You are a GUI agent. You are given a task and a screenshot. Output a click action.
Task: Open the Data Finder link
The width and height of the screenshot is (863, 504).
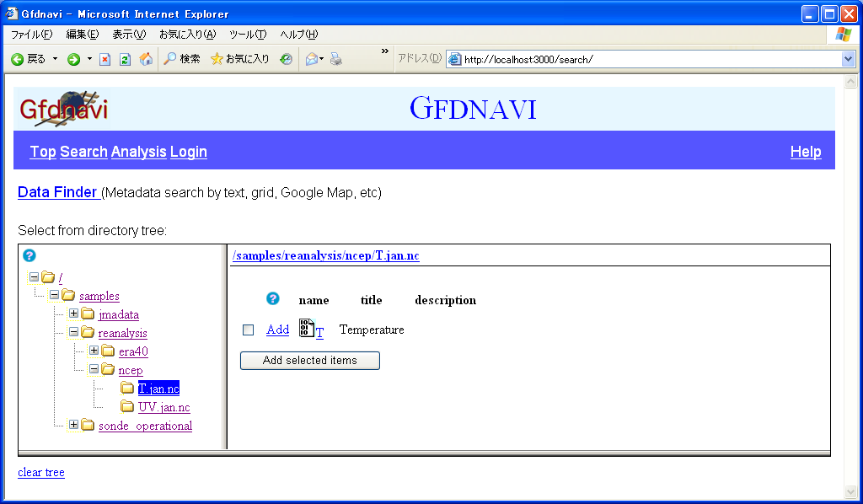click(58, 192)
